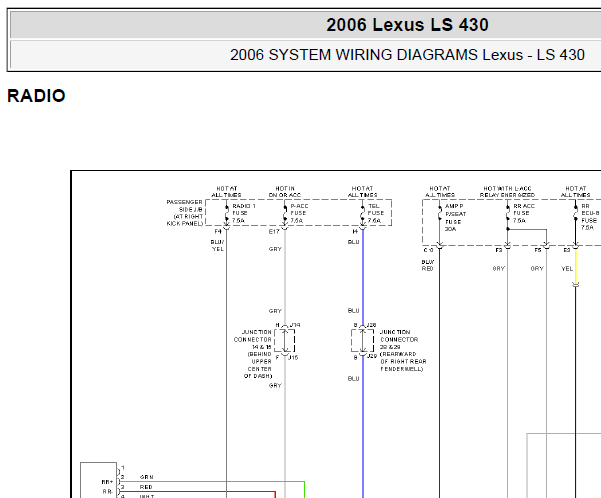Click the junction connector 14 & 15 symbol

(x=285, y=341)
